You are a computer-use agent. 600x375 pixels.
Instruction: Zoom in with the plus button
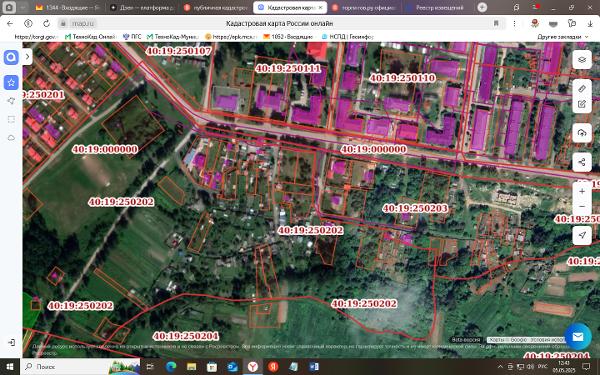[582, 191]
